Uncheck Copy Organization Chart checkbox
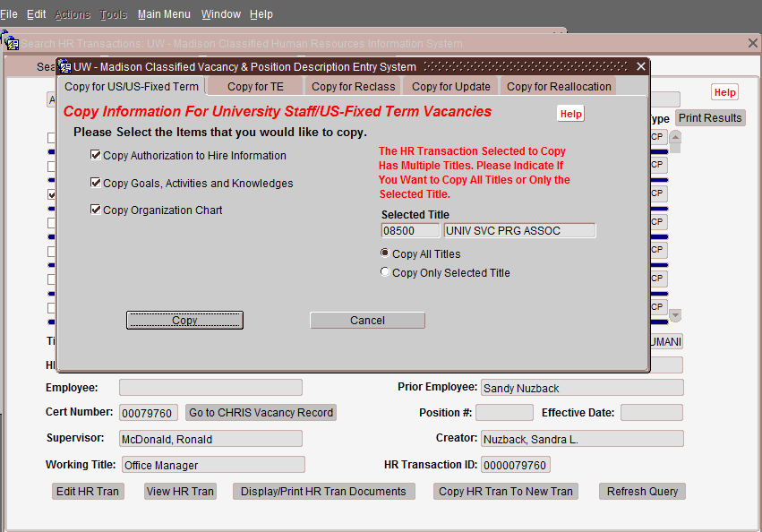The height and width of the screenshot is (532, 762). click(x=95, y=210)
